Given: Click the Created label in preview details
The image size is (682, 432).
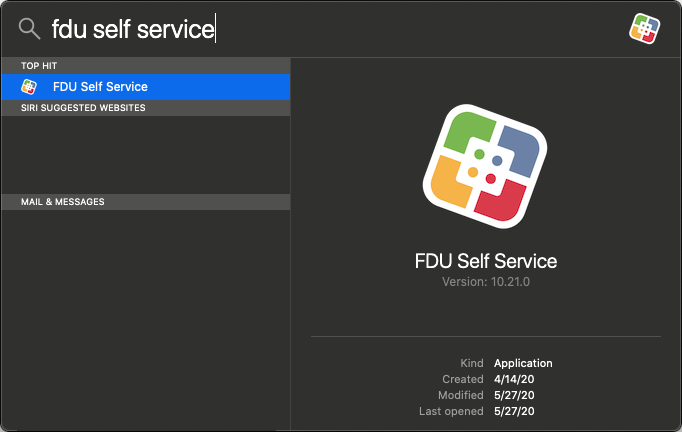Looking at the screenshot, I should (x=463, y=379).
